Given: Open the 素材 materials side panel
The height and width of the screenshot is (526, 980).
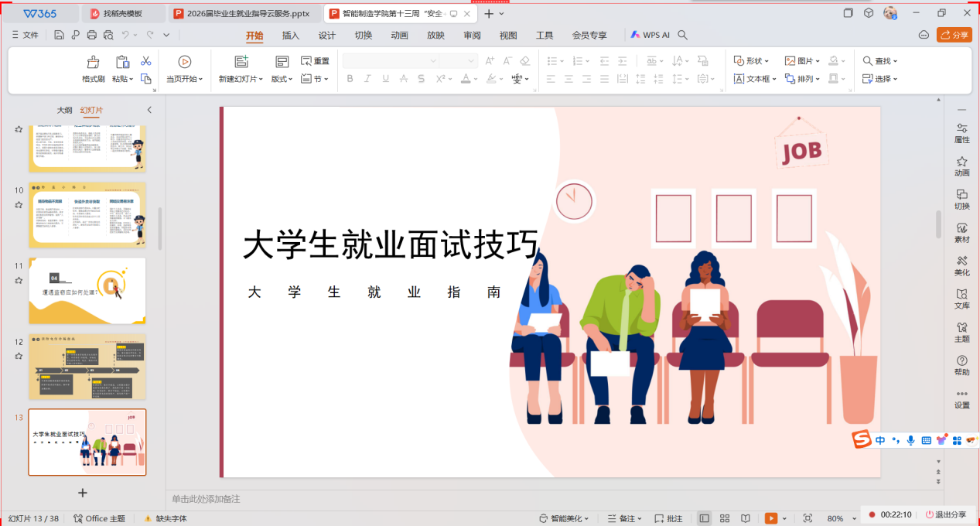Looking at the screenshot, I should coord(961,233).
